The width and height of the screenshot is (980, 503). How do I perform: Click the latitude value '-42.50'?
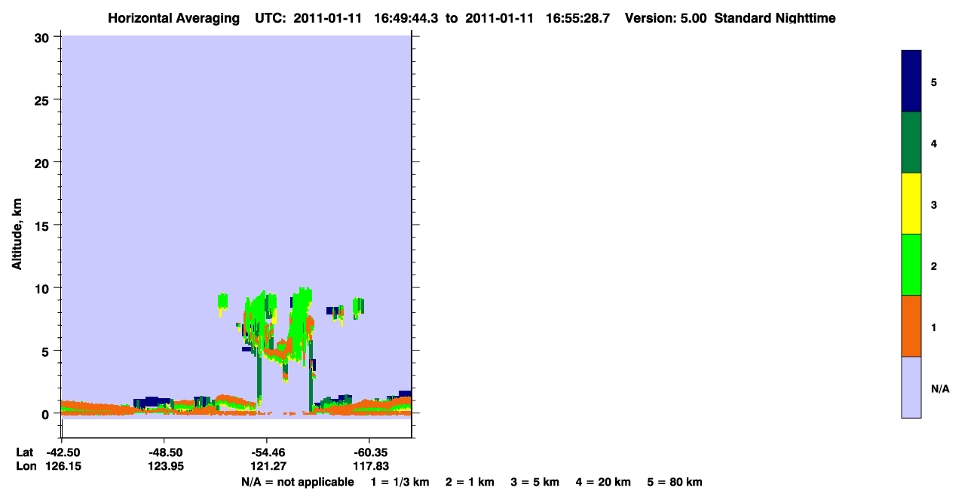(62, 452)
